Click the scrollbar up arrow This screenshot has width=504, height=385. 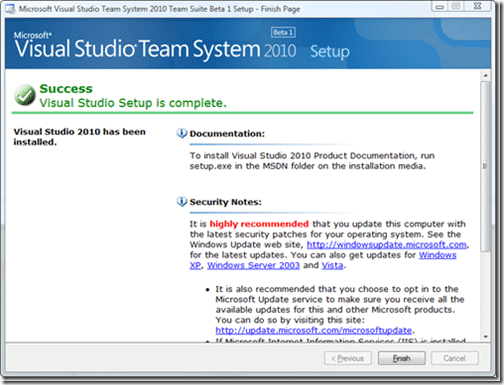pyautogui.click(x=486, y=76)
